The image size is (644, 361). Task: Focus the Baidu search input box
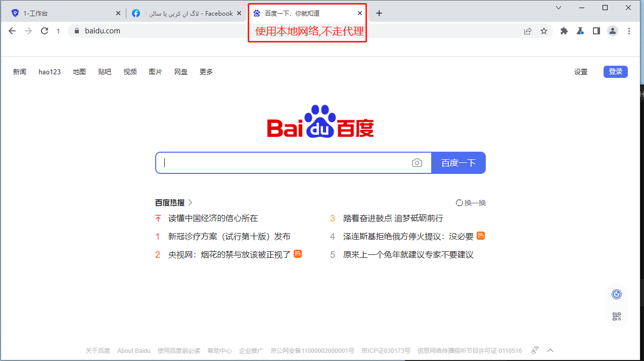[283, 163]
